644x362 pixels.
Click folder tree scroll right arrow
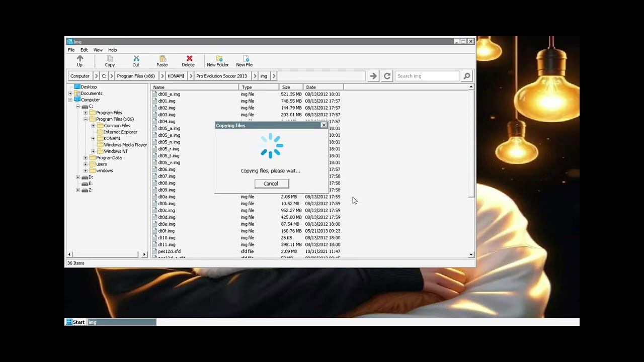144,255
